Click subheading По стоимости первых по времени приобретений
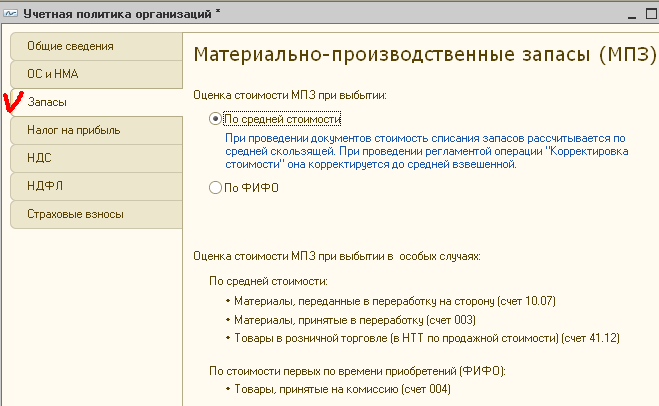The image size is (659, 406). 357,371
